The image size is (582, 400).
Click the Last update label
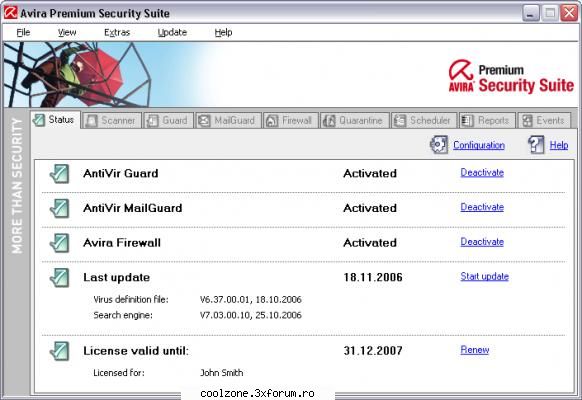click(x=117, y=278)
